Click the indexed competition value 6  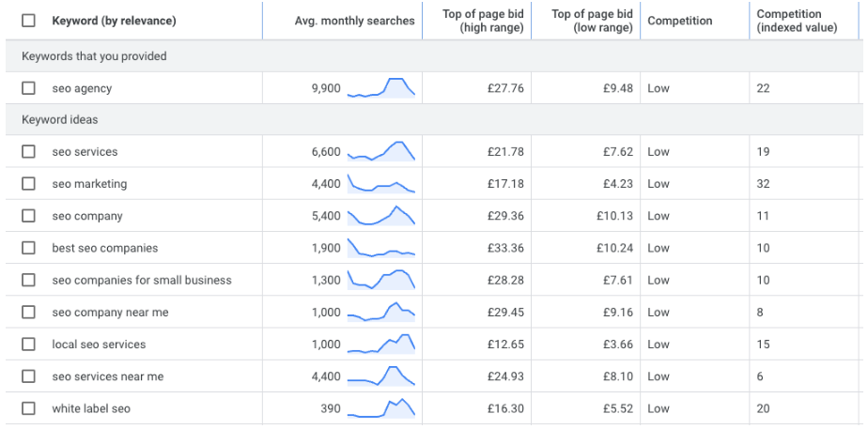pyautogui.click(x=760, y=376)
